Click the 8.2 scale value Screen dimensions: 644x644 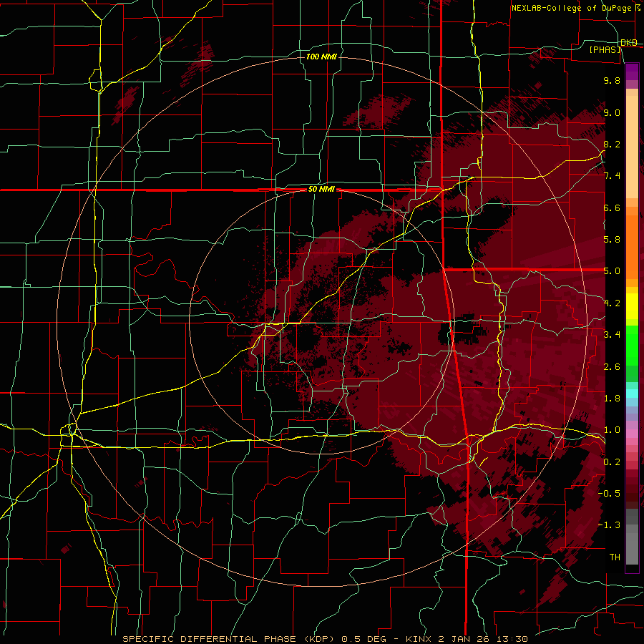point(612,144)
